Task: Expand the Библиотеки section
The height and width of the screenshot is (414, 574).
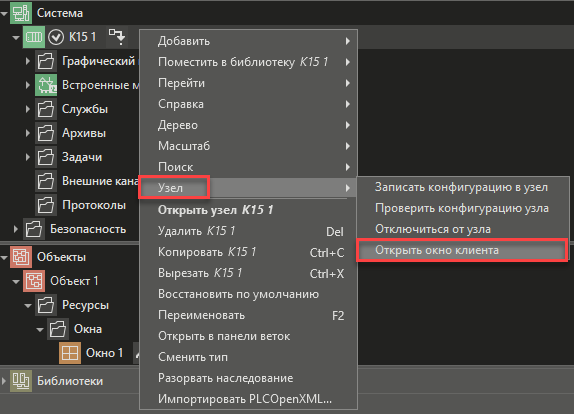Action: click(4, 381)
